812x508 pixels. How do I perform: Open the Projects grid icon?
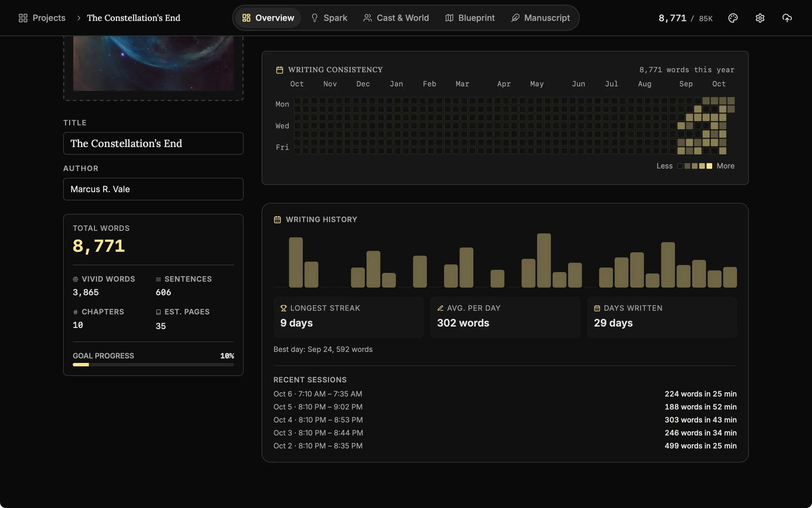coord(23,18)
